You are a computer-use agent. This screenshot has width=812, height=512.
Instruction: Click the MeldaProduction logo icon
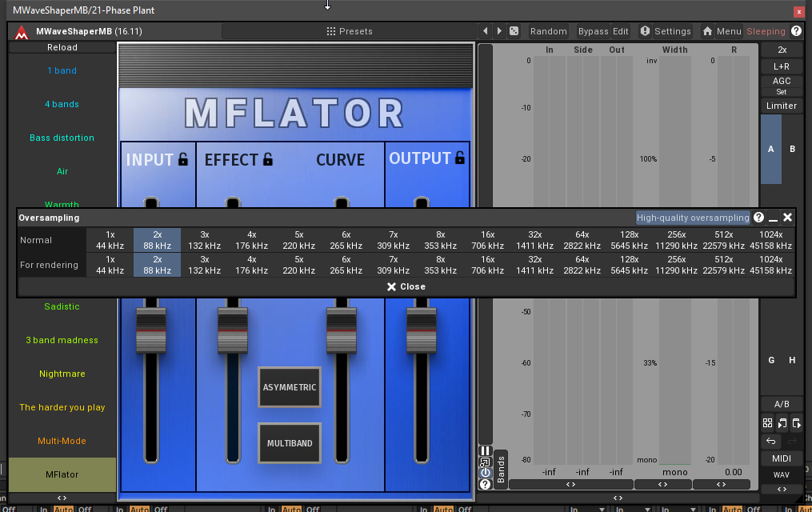click(22, 32)
